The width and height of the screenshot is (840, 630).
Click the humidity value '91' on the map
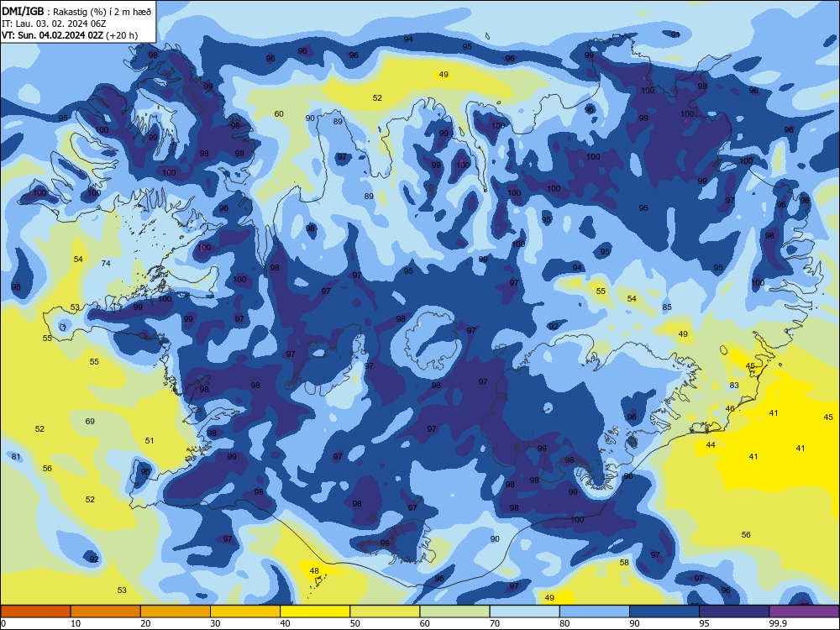pos(675,34)
